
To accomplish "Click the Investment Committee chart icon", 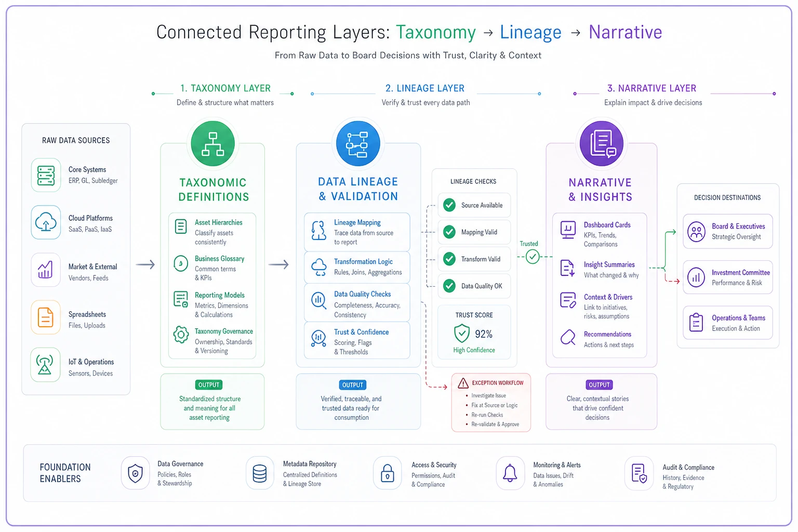I will point(696,277).
